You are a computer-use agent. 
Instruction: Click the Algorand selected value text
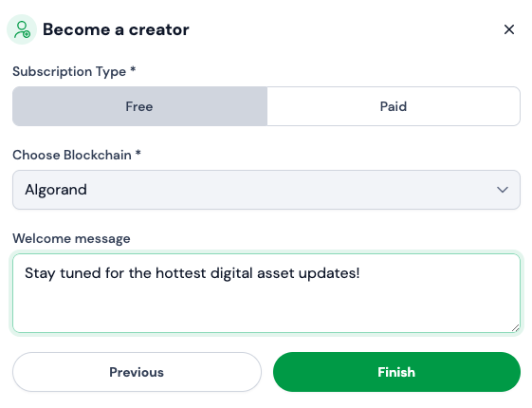click(56, 190)
